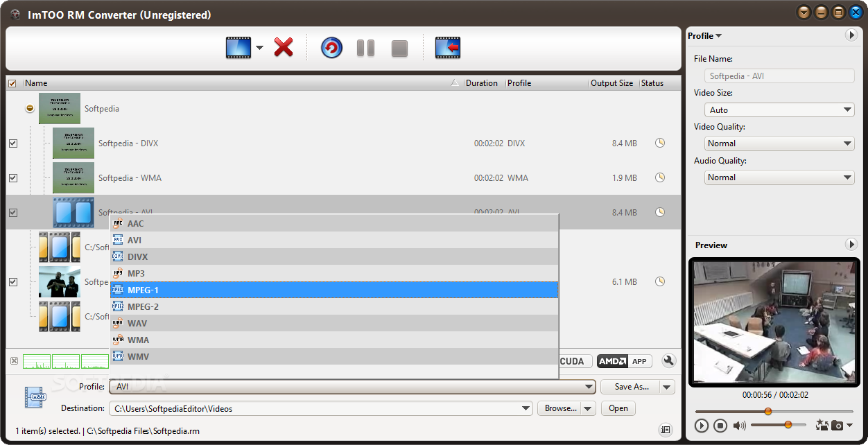Start conversion with the circular arrow icon

pos(332,48)
